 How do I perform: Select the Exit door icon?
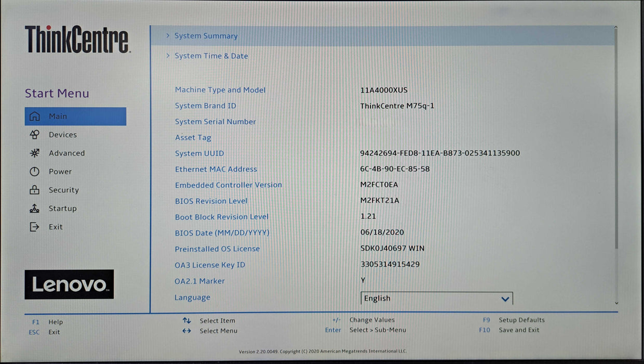(x=34, y=227)
